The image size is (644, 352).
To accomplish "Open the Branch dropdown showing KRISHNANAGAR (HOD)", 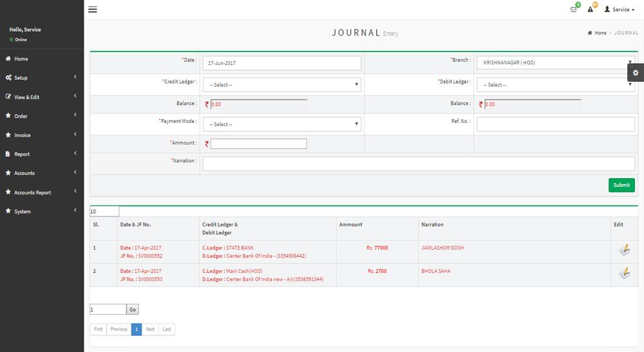I will (555, 62).
